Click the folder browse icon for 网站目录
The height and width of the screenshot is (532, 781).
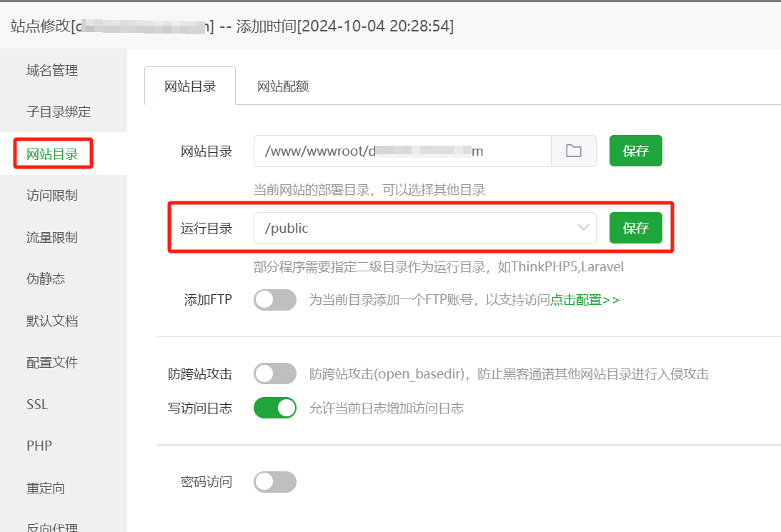[573, 151]
